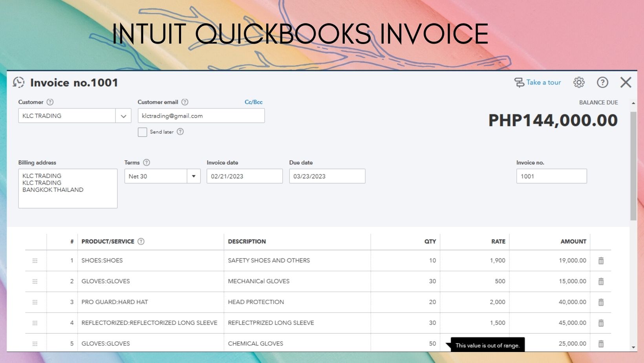Grab the drag handle for line 4
The width and height of the screenshot is (644, 363).
(x=35, y=323)
